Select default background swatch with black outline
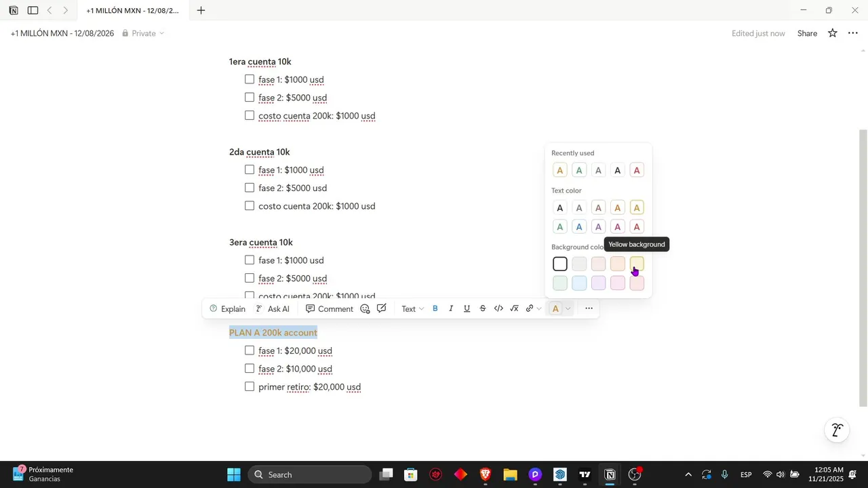The image size is (868, 488). tap(560, 264)
